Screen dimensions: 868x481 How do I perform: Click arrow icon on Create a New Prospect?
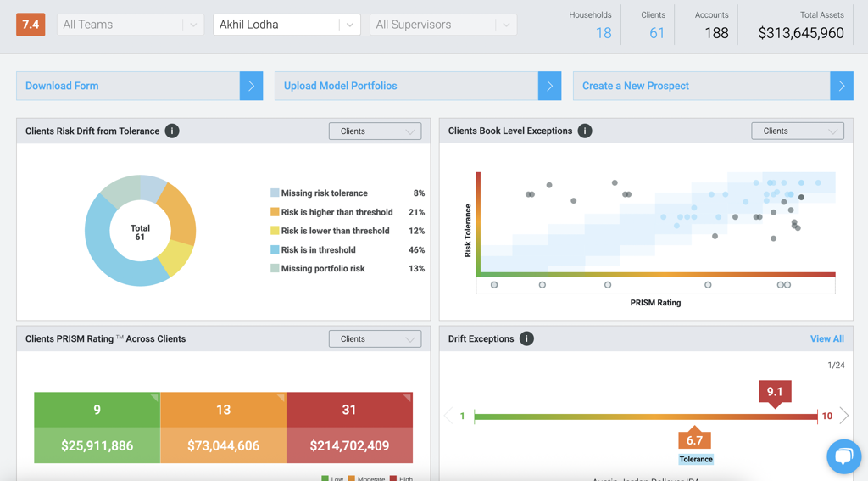pos(841,86)
